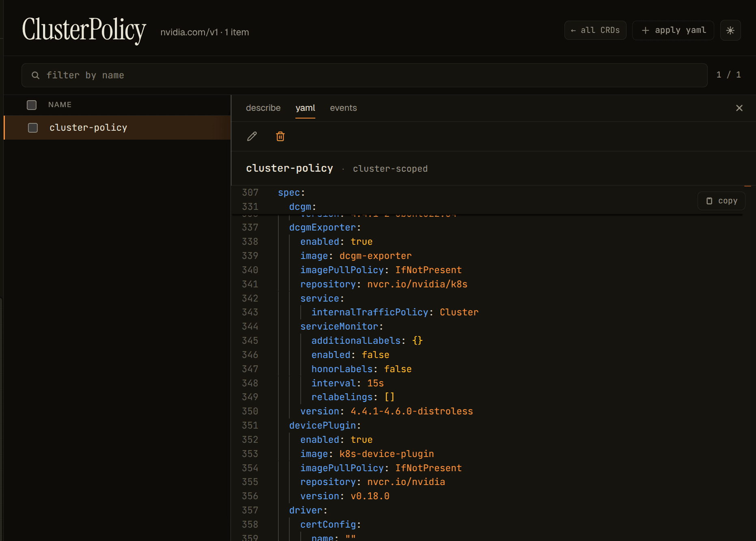Click the pencil edit YAML icon
This screenshot has height=541, width=756.
252,136
